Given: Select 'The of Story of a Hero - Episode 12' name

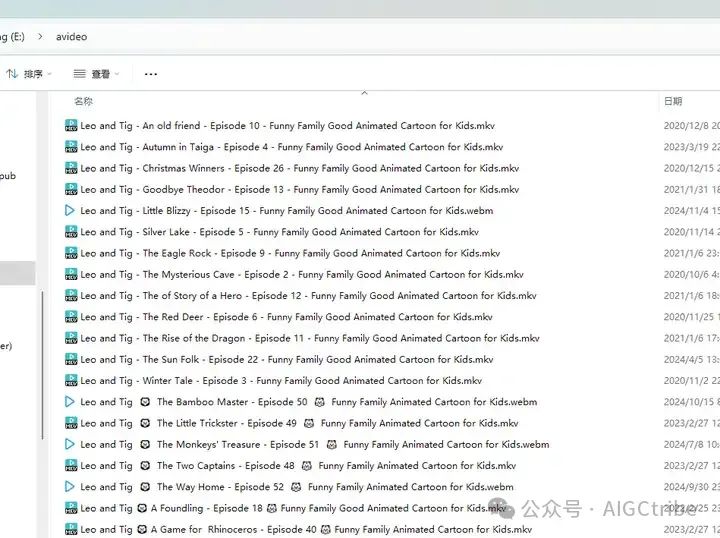Looking at the screenshot, I should (308, 296).
